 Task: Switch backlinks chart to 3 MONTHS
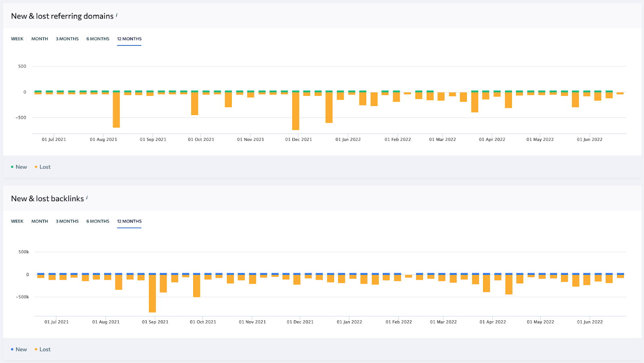(x=67, y=221)
